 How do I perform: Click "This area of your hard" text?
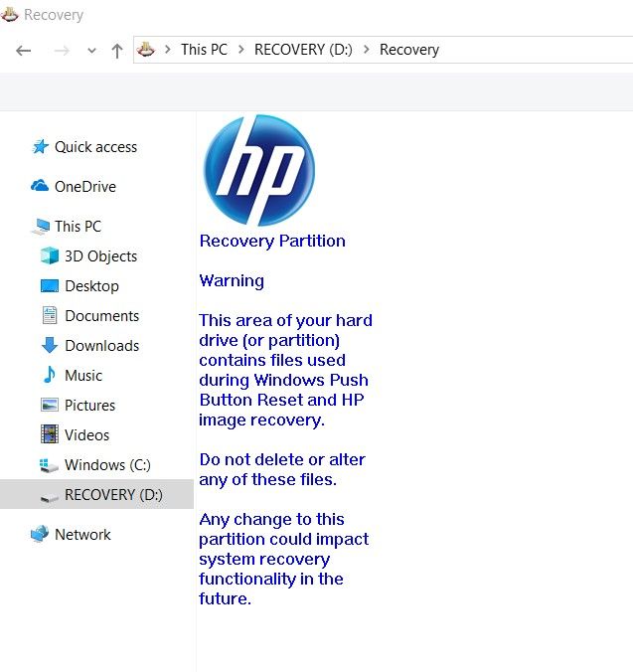coord(285,320)
